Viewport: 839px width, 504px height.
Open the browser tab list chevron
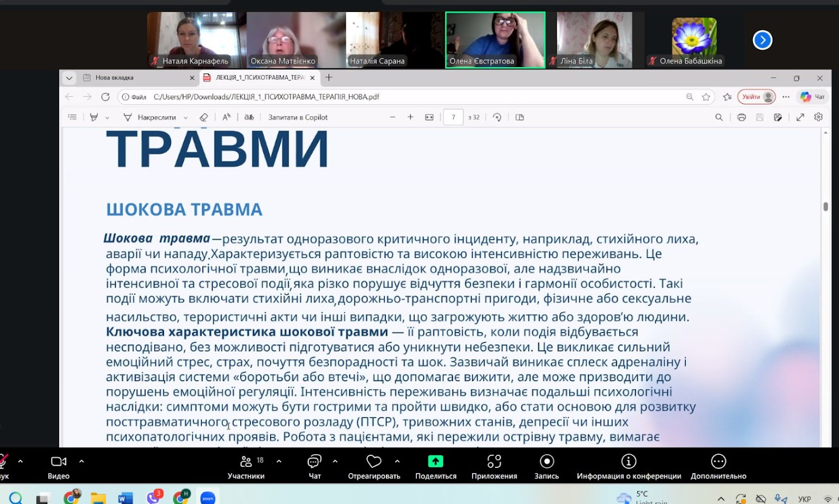(x=69, y=78)
